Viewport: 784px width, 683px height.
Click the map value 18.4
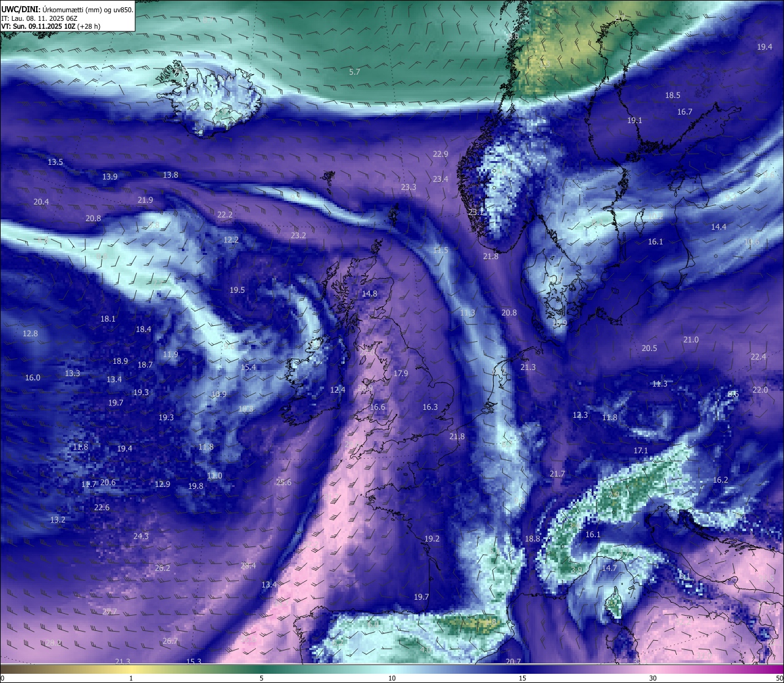143,330
